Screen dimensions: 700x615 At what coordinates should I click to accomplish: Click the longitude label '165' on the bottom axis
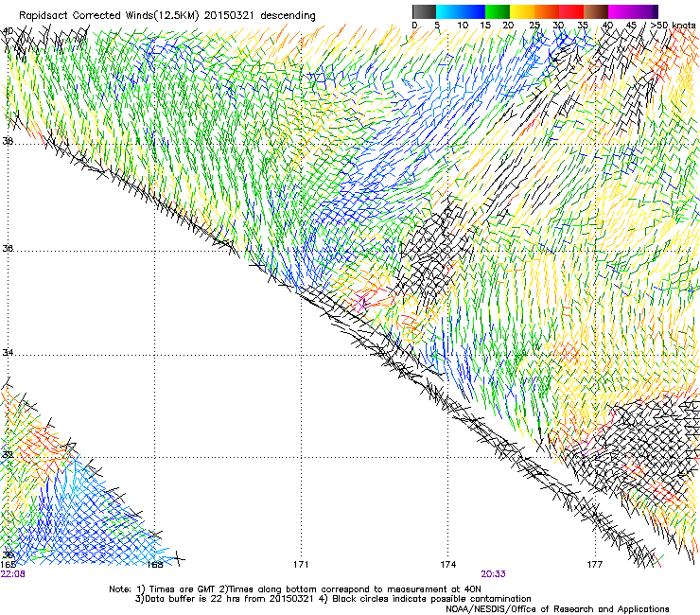[9, 565]
